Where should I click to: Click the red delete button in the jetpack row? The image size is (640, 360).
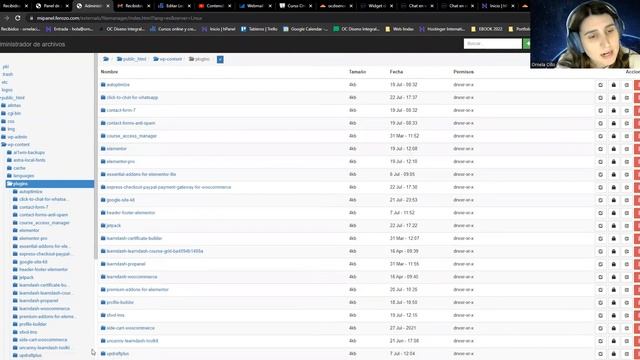[637, 226]
